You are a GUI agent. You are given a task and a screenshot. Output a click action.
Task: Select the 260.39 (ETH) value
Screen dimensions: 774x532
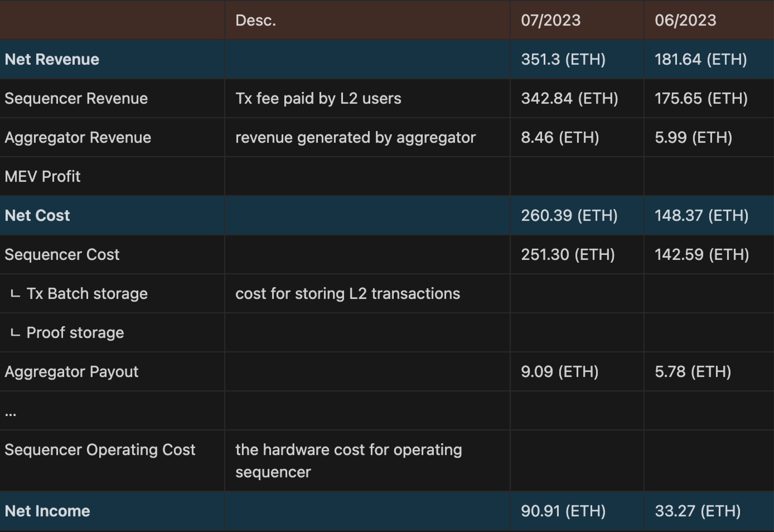click(569, 215)
